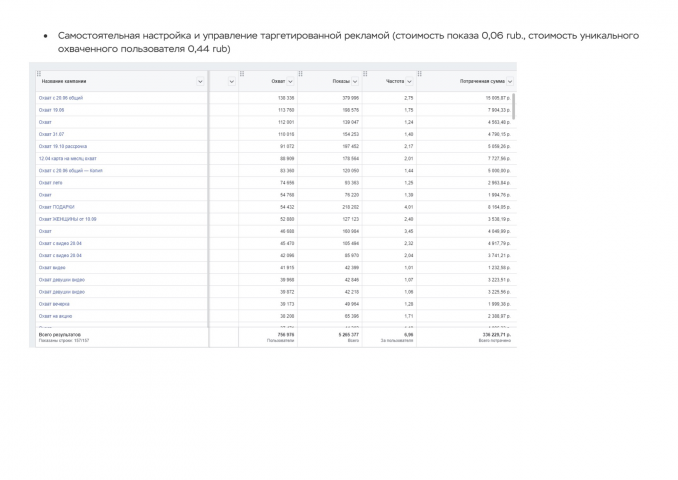
Task: Click the table's vertical scrollbar thumb
Action: tap(514, 106)
